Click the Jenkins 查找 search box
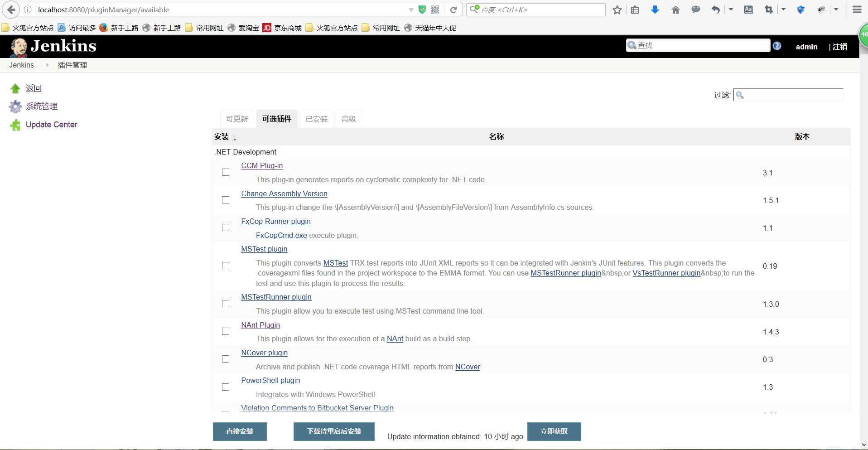Viewport: 868px width, 450px height. 698,45
